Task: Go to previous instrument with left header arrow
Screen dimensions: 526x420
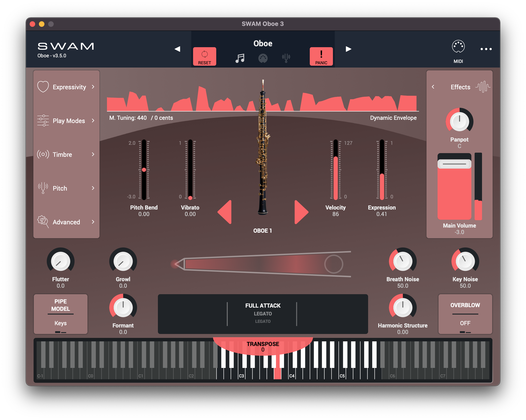Action: pyautogui.click(x=177, y=49)
